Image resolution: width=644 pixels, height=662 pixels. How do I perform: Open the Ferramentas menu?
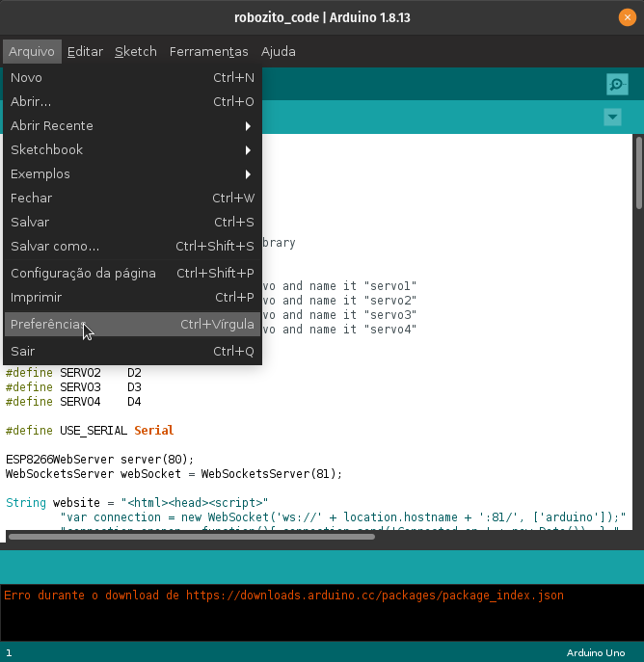tap(208, 51)
